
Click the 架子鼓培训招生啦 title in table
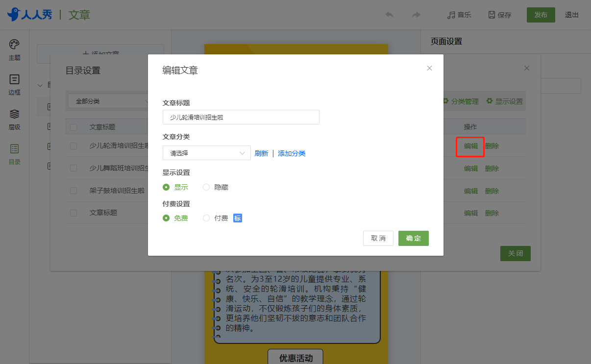[117, 191]
